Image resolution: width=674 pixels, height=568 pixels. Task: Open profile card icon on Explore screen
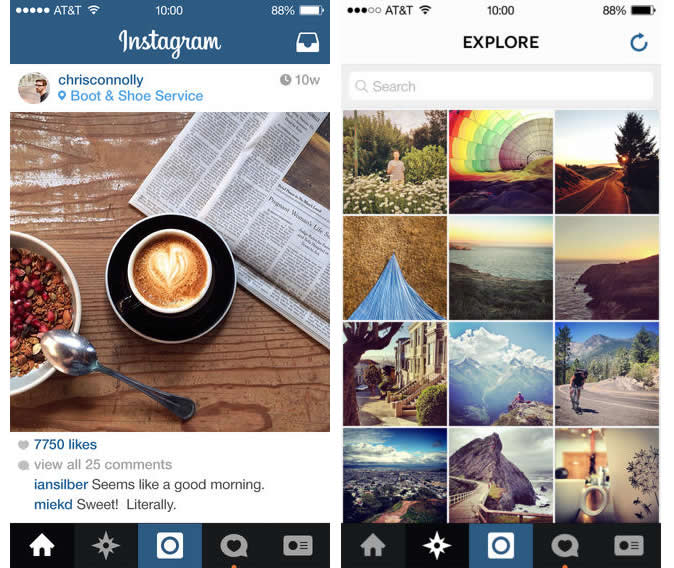tap(629, 545)
